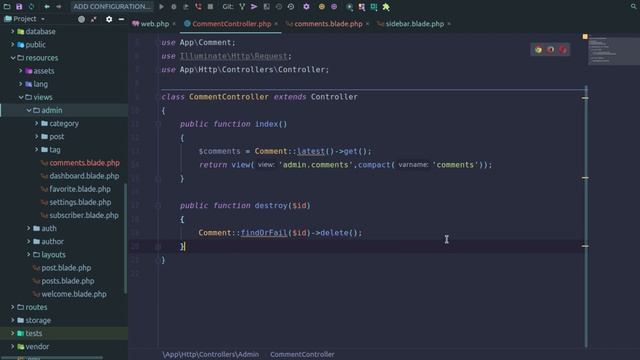Screen dimensions: 640x360
Task: Click the collapse-all arrows icon in the Project panel
Action: tap(94, 19)
